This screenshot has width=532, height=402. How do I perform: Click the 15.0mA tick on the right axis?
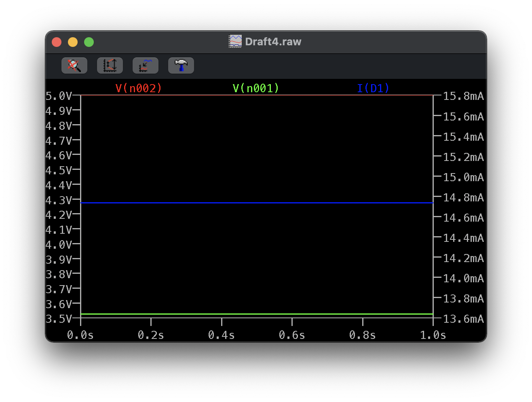(463, 177)
